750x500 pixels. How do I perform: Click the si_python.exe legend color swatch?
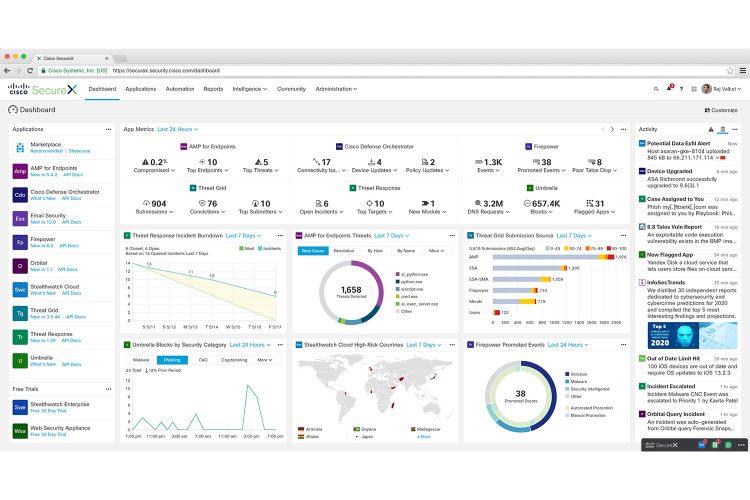tap(397, 274)
